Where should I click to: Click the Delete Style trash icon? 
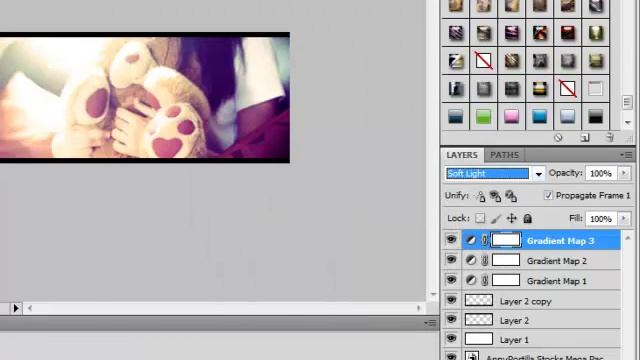pos(610,138)
